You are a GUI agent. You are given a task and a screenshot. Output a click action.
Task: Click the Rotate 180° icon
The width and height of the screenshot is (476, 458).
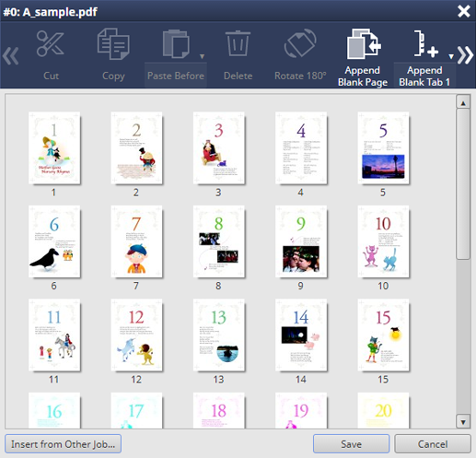[300, 43]
